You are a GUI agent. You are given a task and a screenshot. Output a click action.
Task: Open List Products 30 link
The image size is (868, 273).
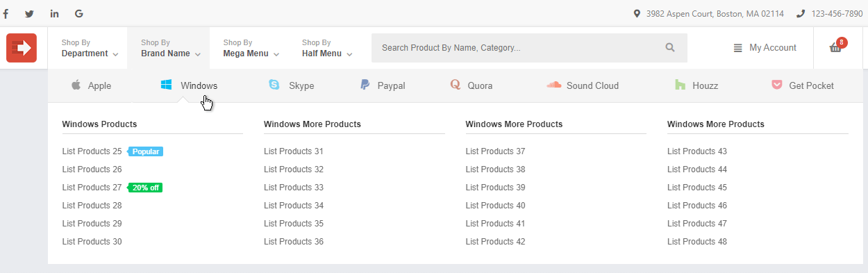[92, 242]
